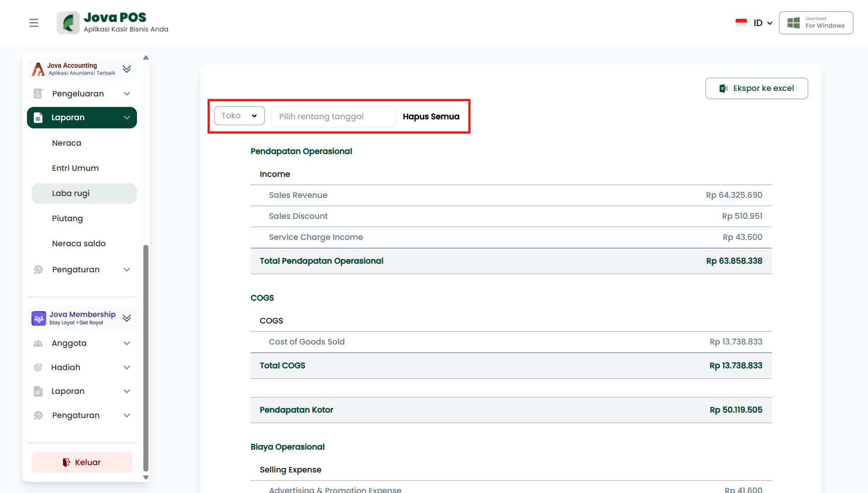This screenshot has height=493, width=868.
Task: Click the Keluar logout button
Action: click(82, 462)
